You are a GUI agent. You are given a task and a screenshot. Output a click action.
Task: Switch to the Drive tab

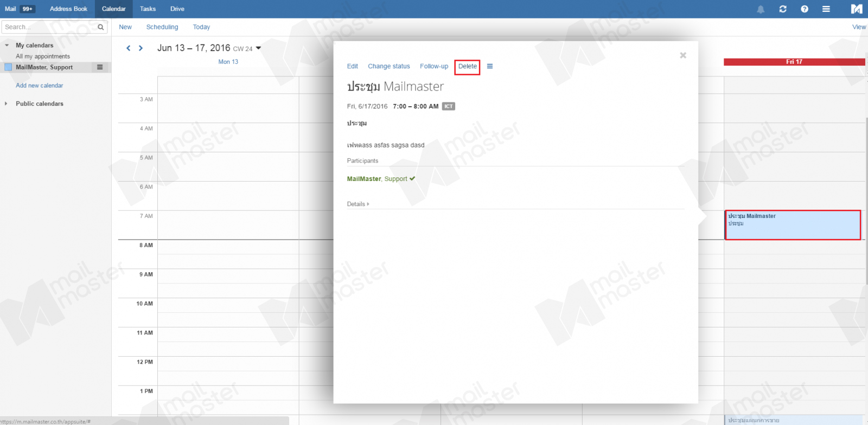pos(177,9)
